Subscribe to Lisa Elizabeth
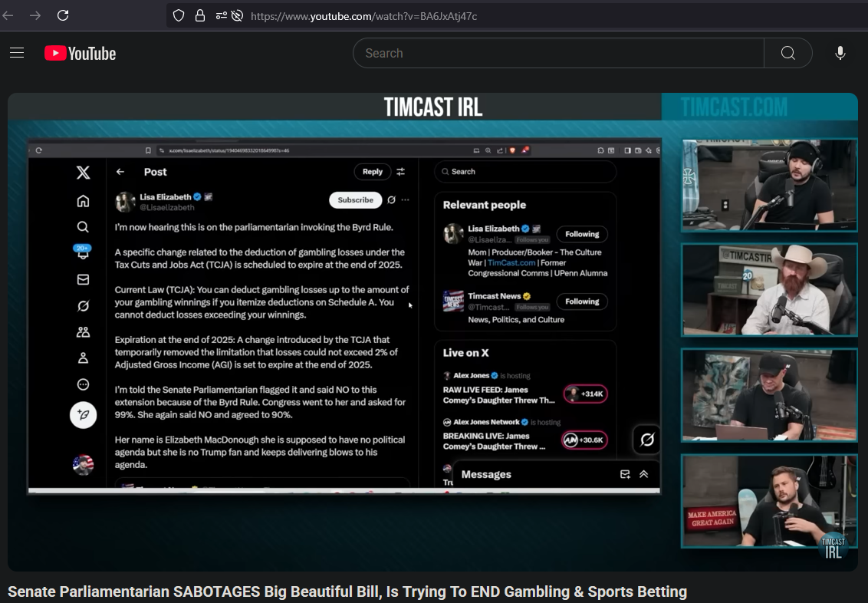Screen dimensions: 868x603 pos(355,200)
